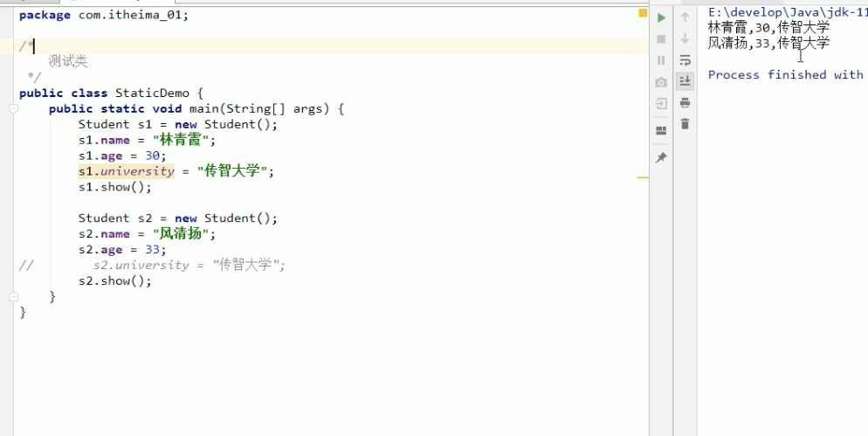Click the Pause output icon
The image size is (868, 436).
pos(661,60)
